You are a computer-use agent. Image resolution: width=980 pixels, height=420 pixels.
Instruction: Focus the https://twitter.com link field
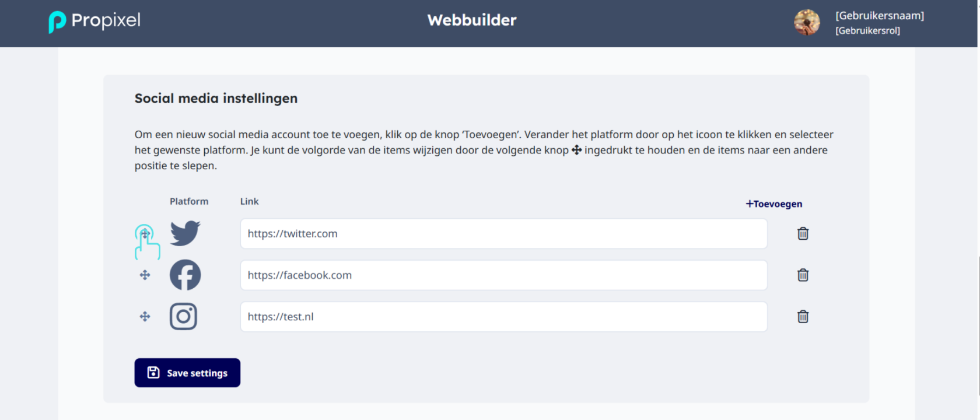click(x=504, y=233)
